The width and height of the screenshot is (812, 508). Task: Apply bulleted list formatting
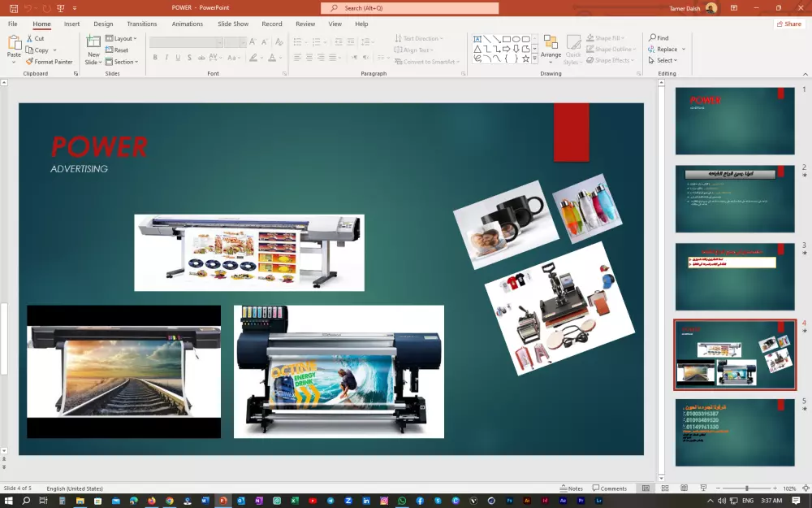[x=297, y=42]
